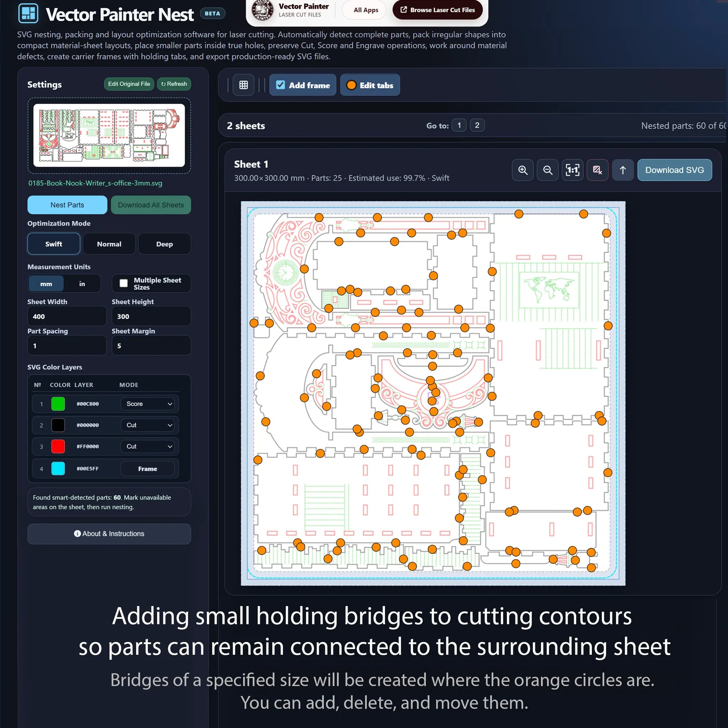Click the cyan #00E5FF color swatch
The image size is (728, 728).
pyautogui.click(x=58, y=468)
